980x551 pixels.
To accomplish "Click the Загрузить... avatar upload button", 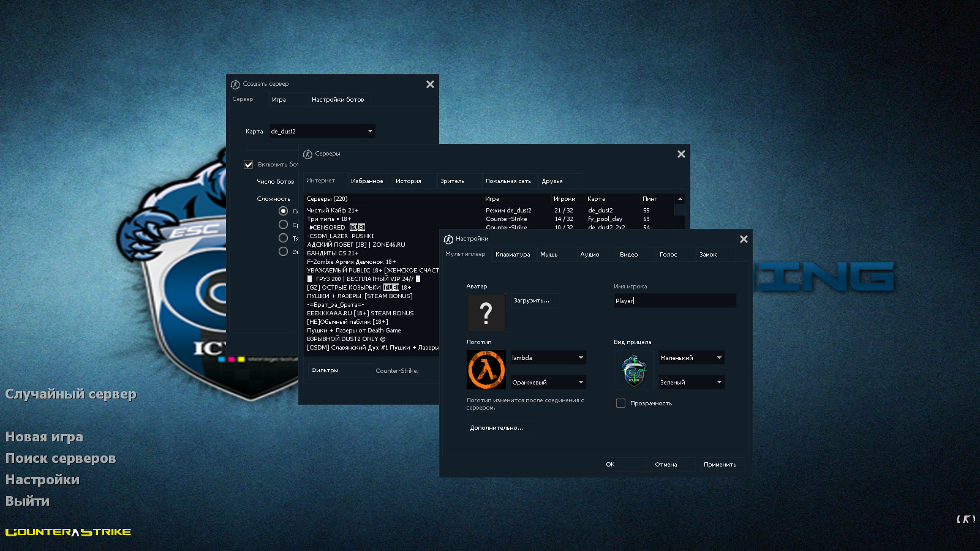I will [532, 301].
